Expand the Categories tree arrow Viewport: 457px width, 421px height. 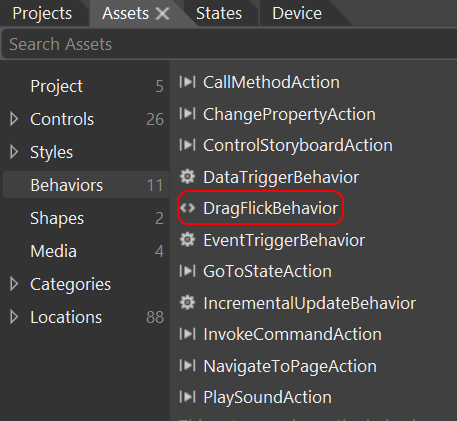14,284
